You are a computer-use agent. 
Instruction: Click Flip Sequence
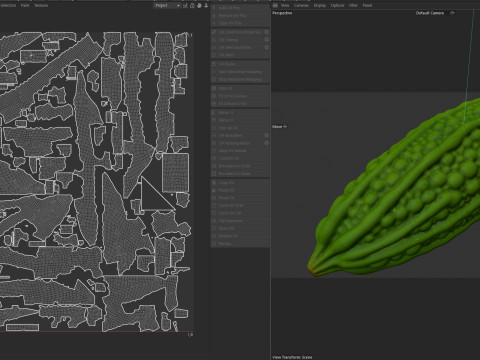click(x=230, y=221)
